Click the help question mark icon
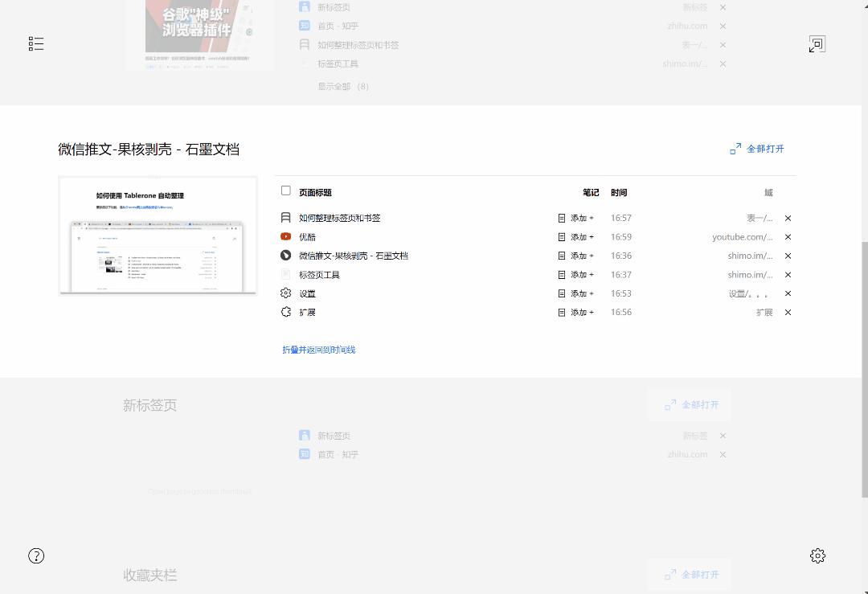Screen dimensions: 868x594 (x=36, y=555)
